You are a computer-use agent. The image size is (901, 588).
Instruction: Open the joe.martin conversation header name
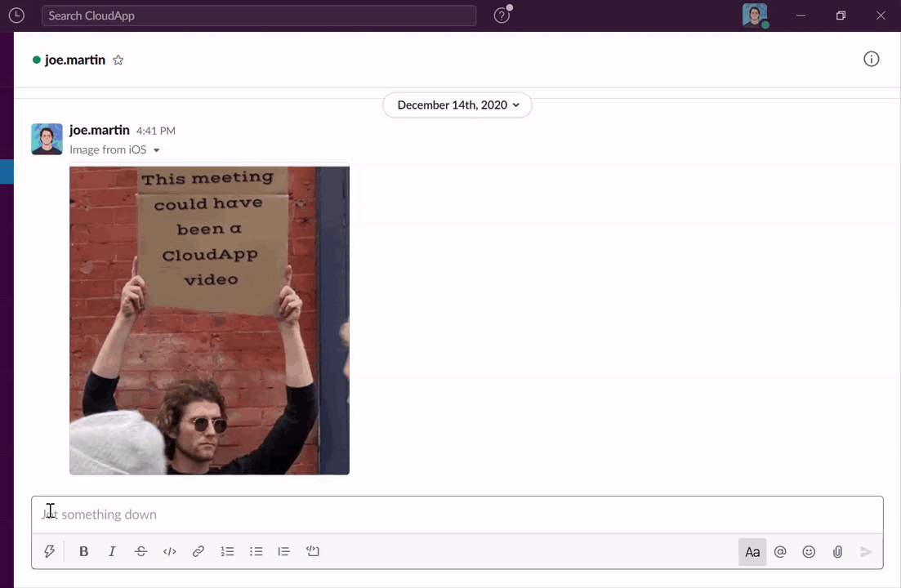click(74, 60)
